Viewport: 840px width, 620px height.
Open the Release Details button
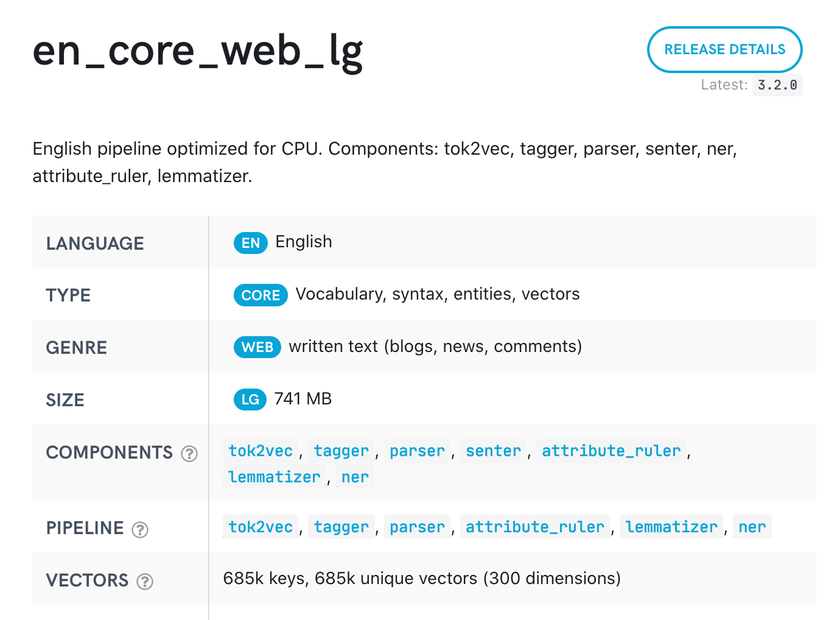(724, 49)
